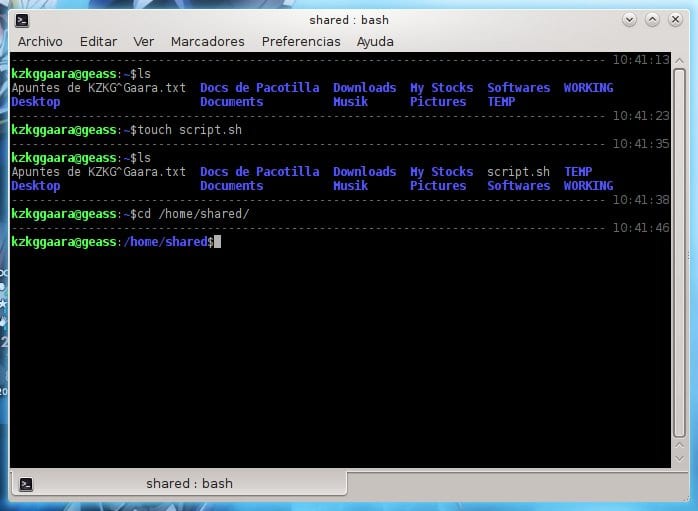Click the 10:41:38 timestamp
The image size is (698, 511).
click(x=641, y=200)
